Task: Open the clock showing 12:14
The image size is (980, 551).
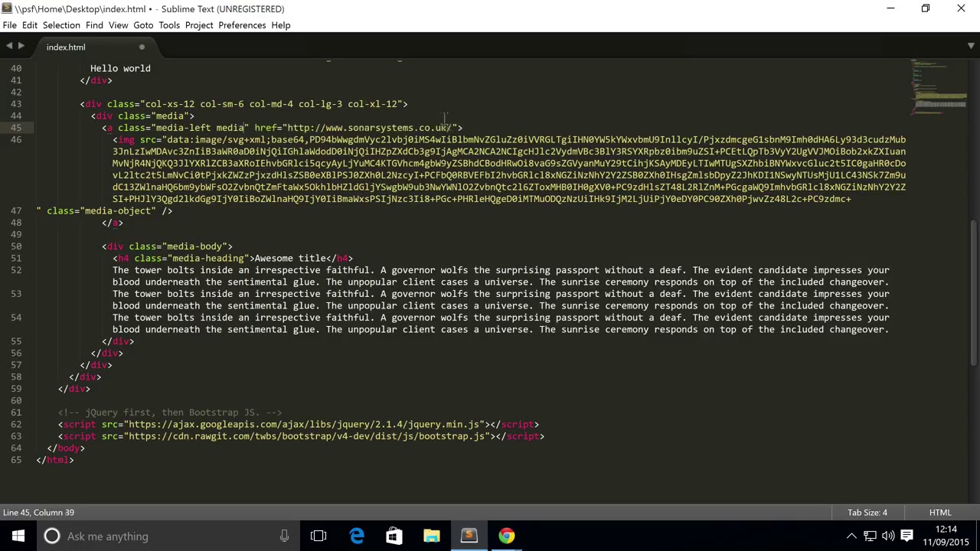Action: (x=946, y=536)
